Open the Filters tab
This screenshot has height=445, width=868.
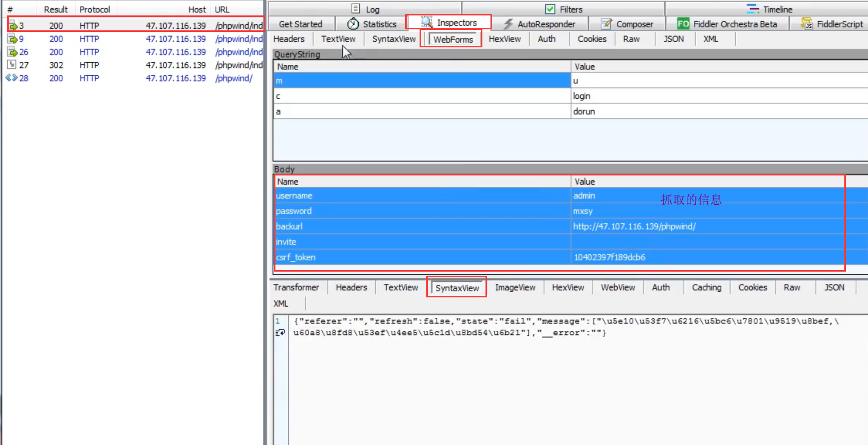[564, 9]
